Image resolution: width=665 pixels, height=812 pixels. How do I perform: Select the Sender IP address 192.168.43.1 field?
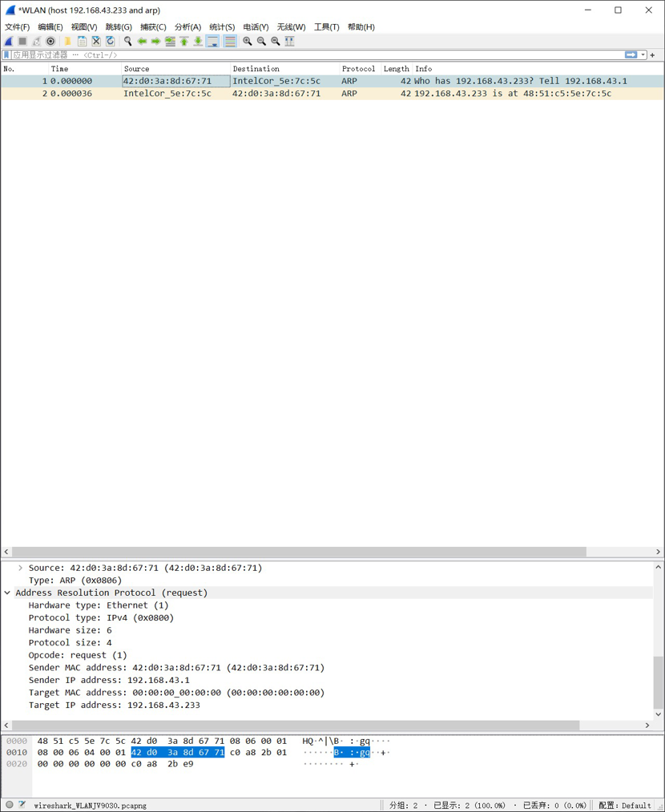[109, 680]
